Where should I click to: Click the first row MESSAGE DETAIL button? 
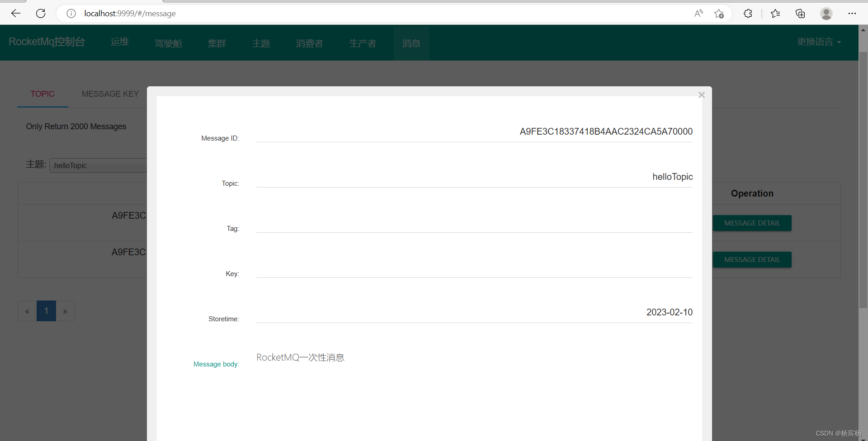pyautogui.click(x=752, y=223)
